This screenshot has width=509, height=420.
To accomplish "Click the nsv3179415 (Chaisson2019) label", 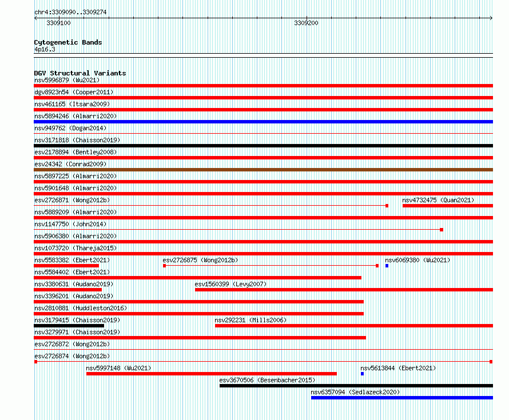I will 77,320.
